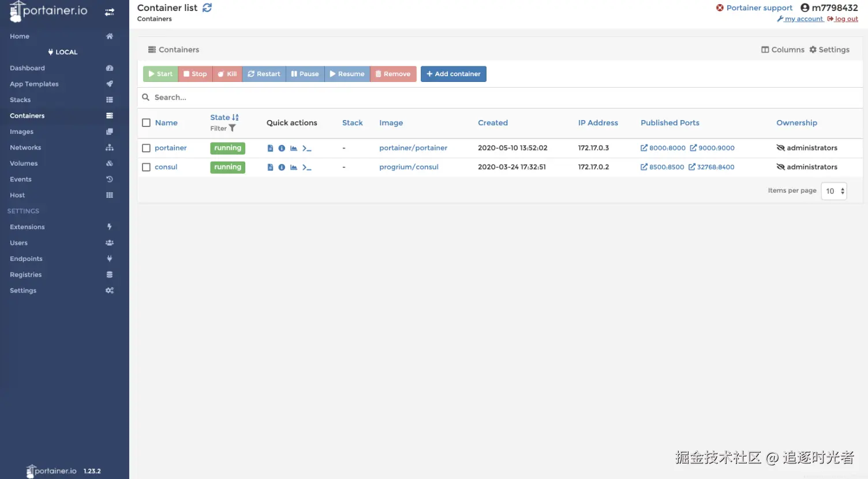Image resolution: width=868 pixels, height=479 pixels.
Task: Open portainer/portainer image link
Action: (413, 148)
